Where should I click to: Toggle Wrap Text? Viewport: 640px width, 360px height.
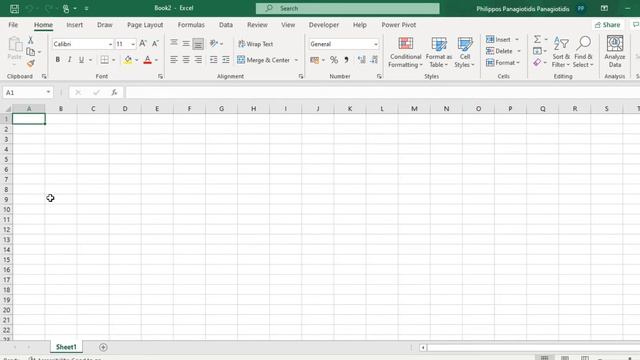(x=256, y=44)
